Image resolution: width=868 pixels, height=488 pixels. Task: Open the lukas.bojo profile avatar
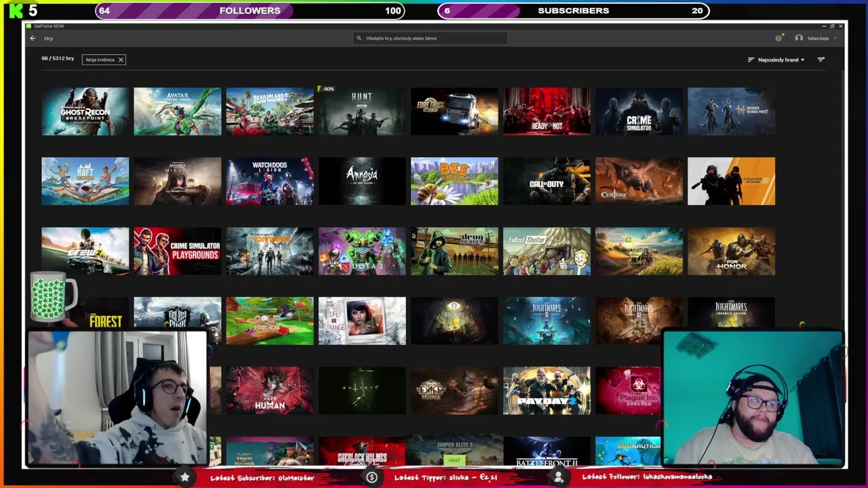[x=799, y=39]
